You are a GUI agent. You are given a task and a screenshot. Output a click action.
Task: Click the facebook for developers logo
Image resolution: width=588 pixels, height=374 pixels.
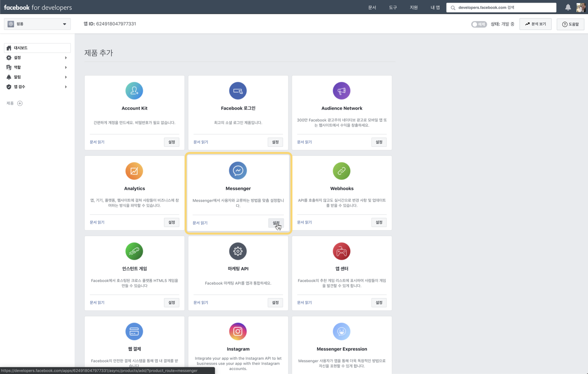coord(38,7)
